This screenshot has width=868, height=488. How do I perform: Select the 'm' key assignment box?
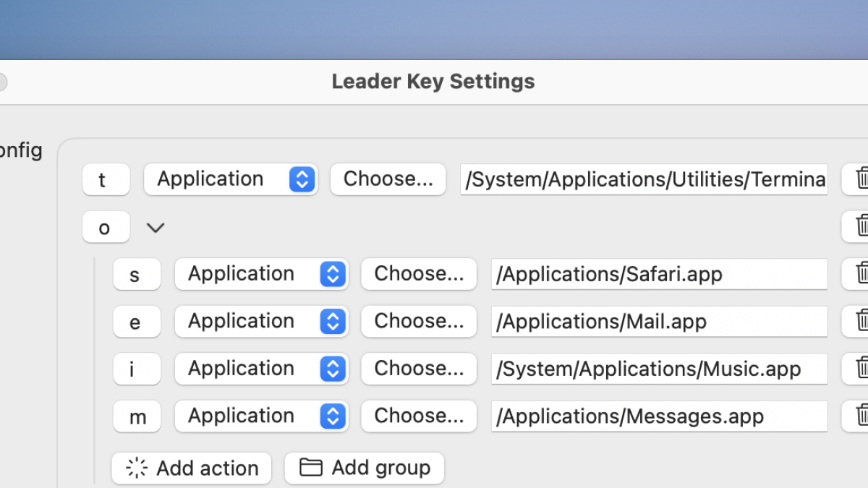(137, 416)
